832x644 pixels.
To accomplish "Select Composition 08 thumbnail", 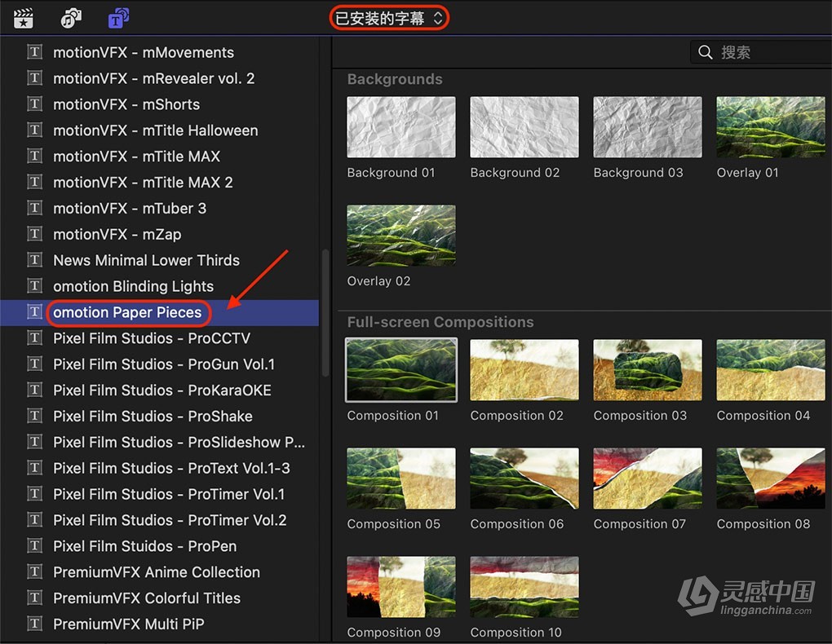I will [771, 479].
